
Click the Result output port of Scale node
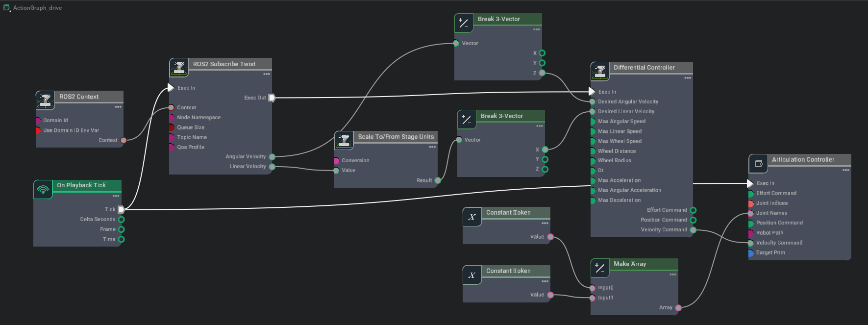coord(438,180)
